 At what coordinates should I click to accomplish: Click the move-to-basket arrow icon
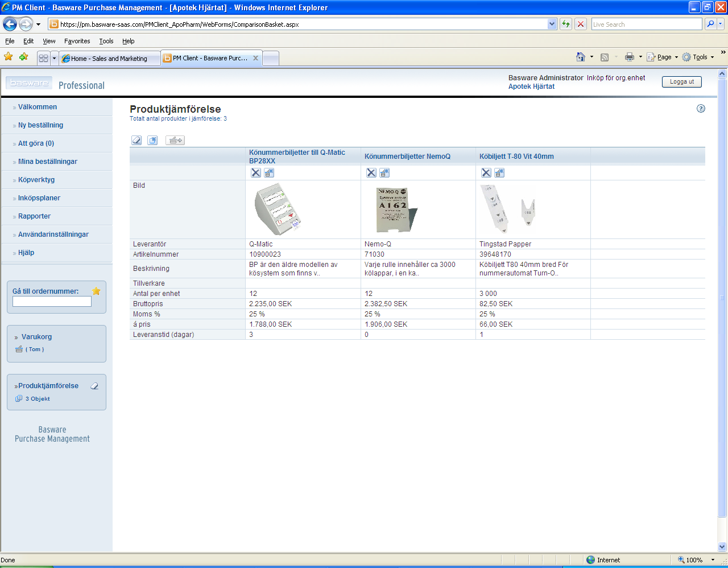[175, 140]
